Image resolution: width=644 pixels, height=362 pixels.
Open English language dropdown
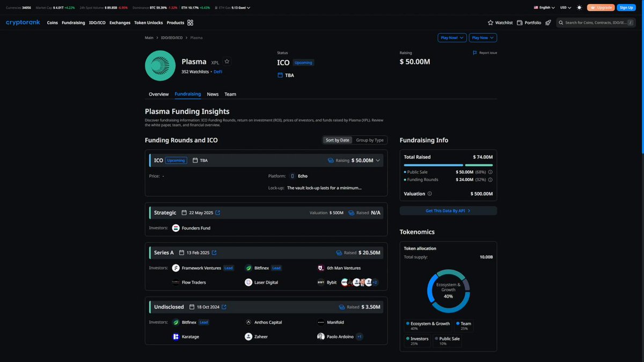click(544, 8)
